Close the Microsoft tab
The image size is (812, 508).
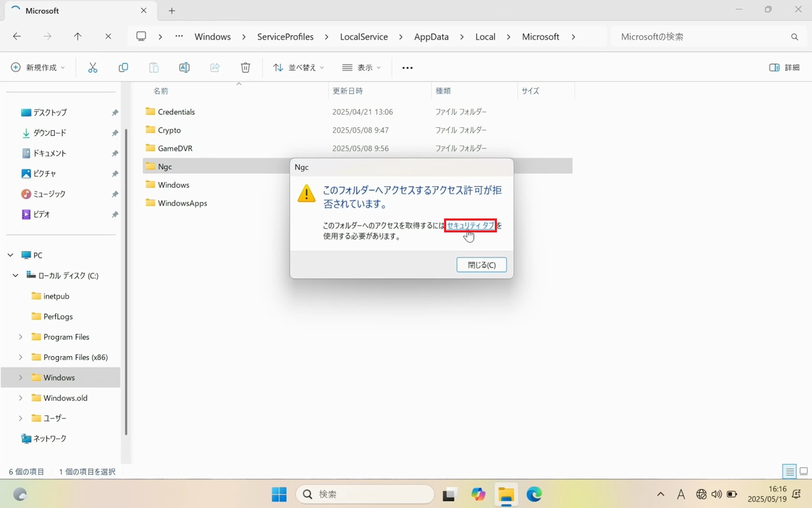pyautogui.click(x=144, y=11)
